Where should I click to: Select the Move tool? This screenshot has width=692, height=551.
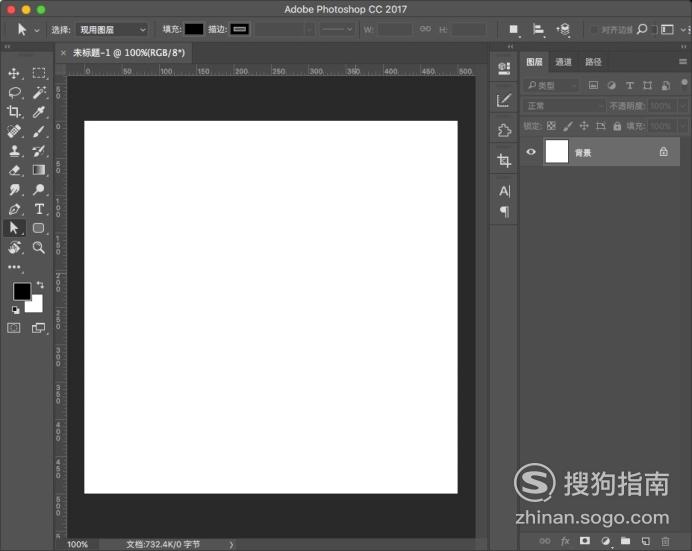click(x=14, y=73)
